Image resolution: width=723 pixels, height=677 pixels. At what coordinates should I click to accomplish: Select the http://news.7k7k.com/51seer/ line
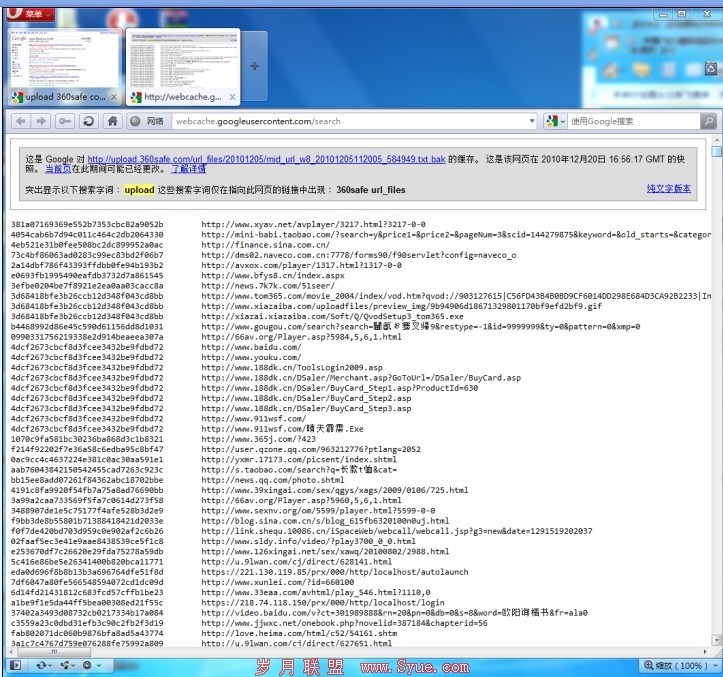(268, 285)
